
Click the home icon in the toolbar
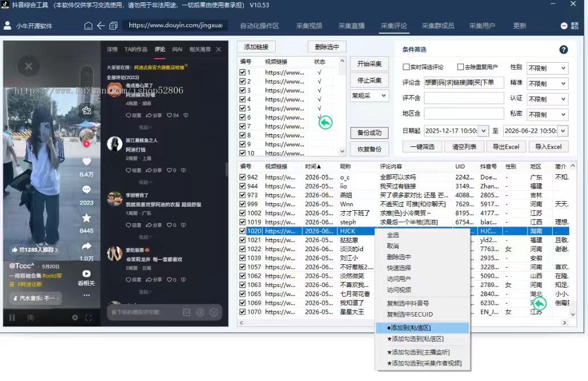tap(88, 26)
